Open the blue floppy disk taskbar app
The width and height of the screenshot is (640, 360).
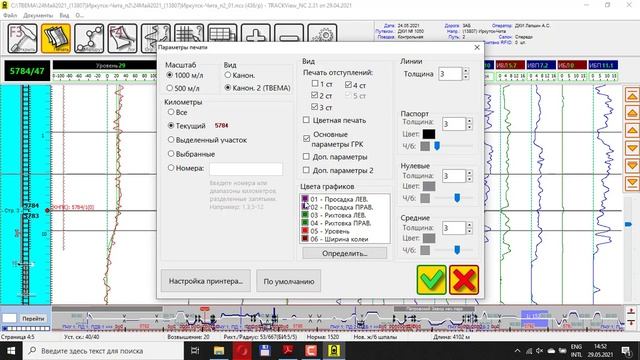tap(265, 351)
